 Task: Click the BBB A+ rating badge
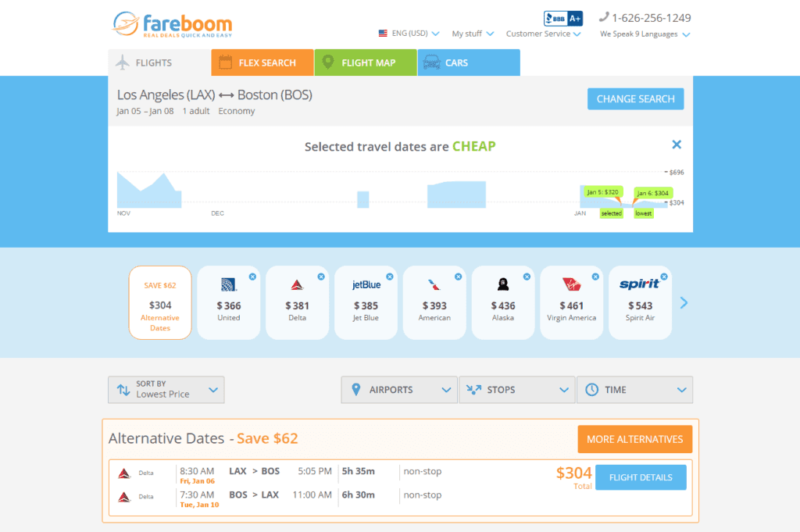tap(562, 19)
